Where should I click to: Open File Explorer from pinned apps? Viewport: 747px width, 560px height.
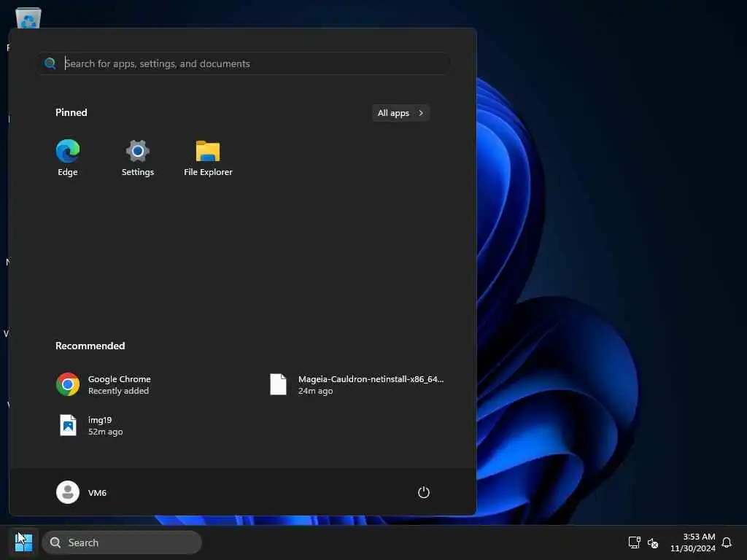(x=208, y=157)
